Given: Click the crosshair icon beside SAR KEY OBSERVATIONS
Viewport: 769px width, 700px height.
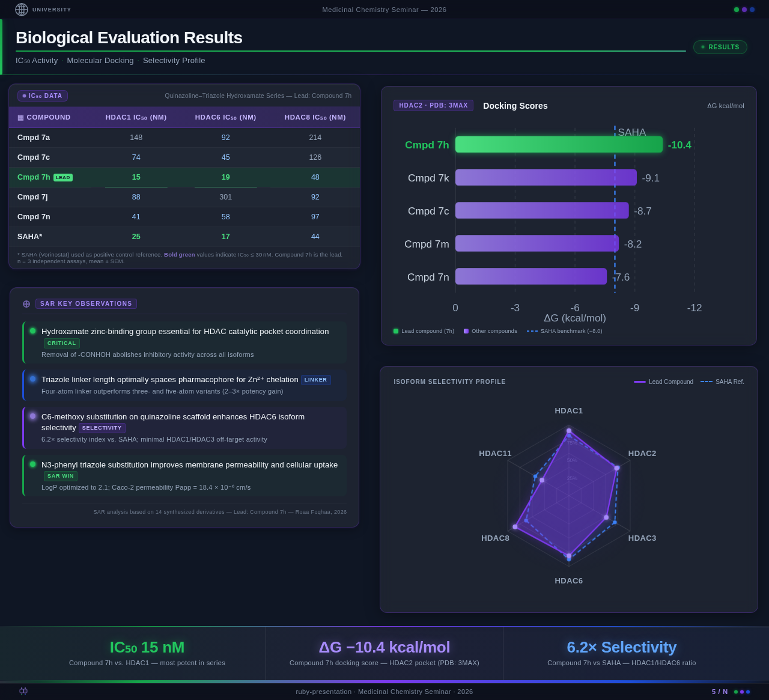Looking at the screenshot, I should pos(26,304).
